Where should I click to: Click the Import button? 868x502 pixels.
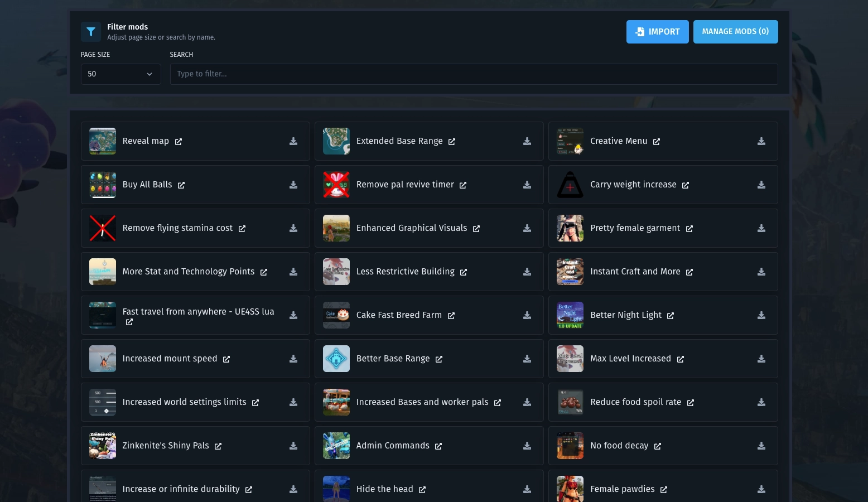click(x=658, y=32)
